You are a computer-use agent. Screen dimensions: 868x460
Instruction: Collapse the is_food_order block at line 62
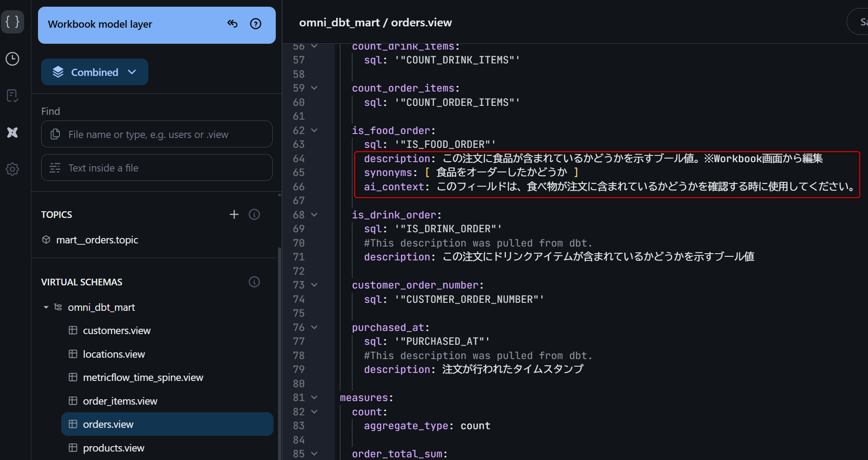pyautogui.click(x=314, y=130)
